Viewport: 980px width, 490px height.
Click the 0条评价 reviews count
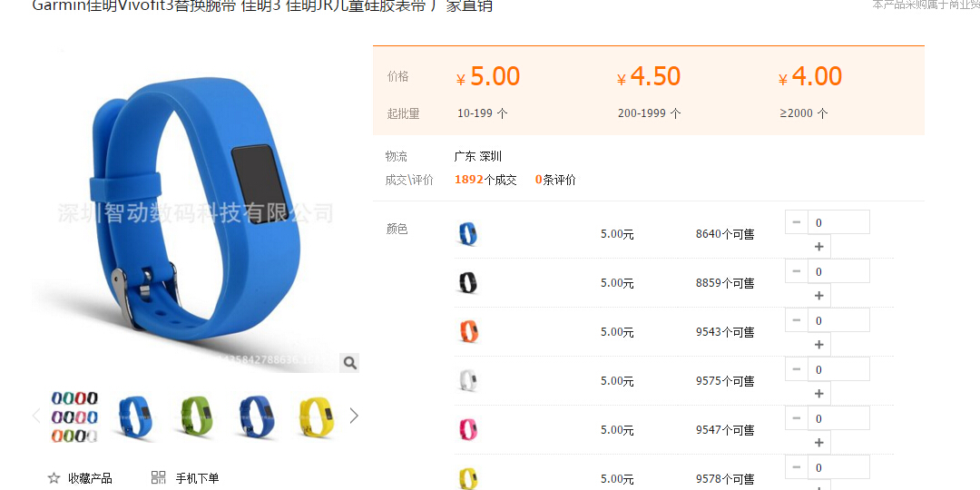pyautogui.click(x=555, y=180)
